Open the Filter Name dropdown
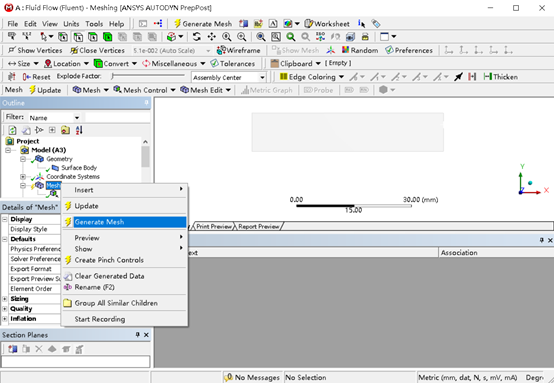This screenshot has width=554, height=383. click(x=54, y=118)
